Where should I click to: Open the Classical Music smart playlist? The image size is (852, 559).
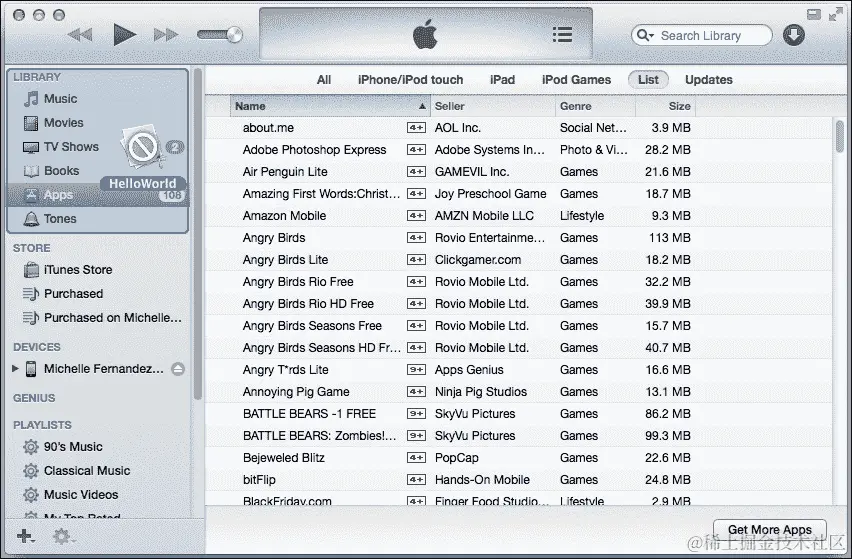(x=98, y=470)
